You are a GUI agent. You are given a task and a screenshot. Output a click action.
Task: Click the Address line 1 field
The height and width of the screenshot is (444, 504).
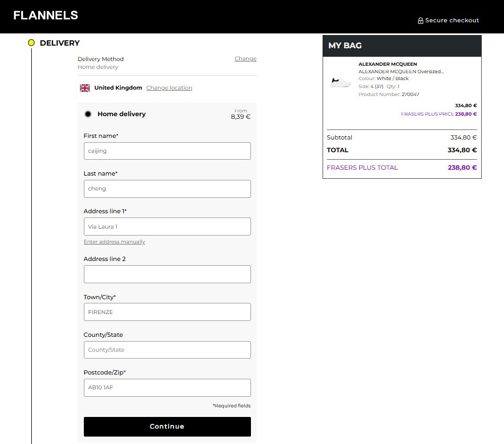pos(167,227)
